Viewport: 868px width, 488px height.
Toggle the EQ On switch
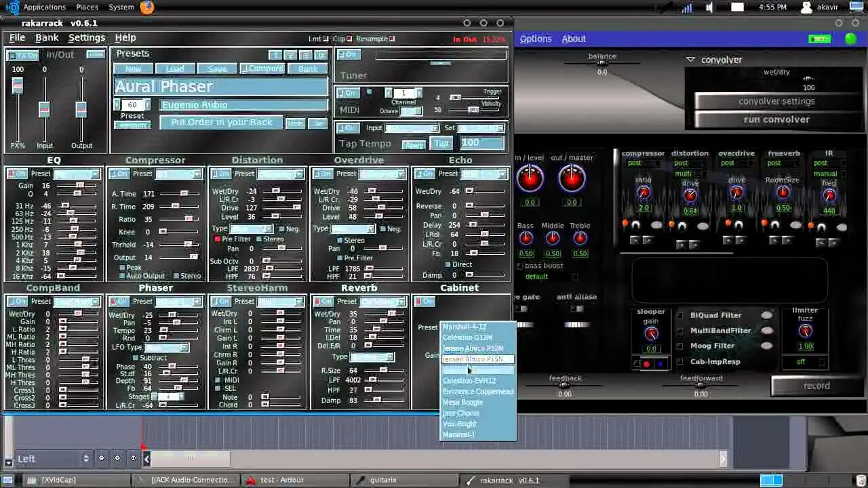pyautogui.click(x=17, y=174)
